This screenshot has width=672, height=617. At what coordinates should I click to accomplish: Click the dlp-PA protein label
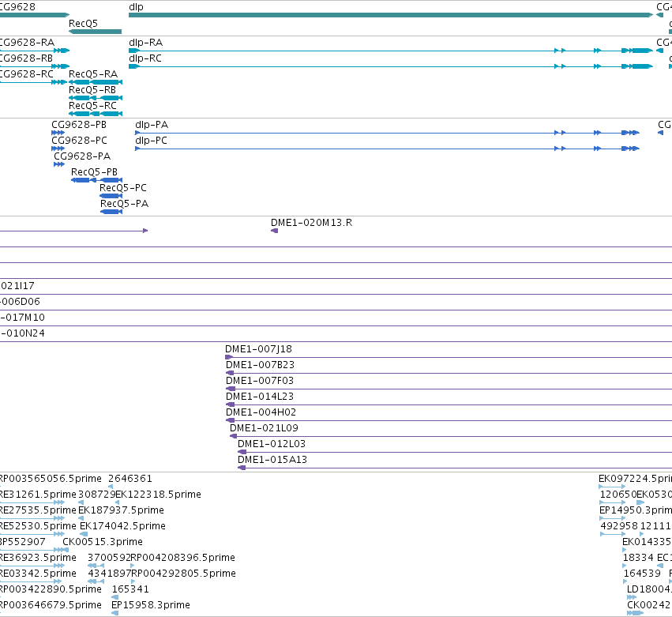tap(152, 125)
